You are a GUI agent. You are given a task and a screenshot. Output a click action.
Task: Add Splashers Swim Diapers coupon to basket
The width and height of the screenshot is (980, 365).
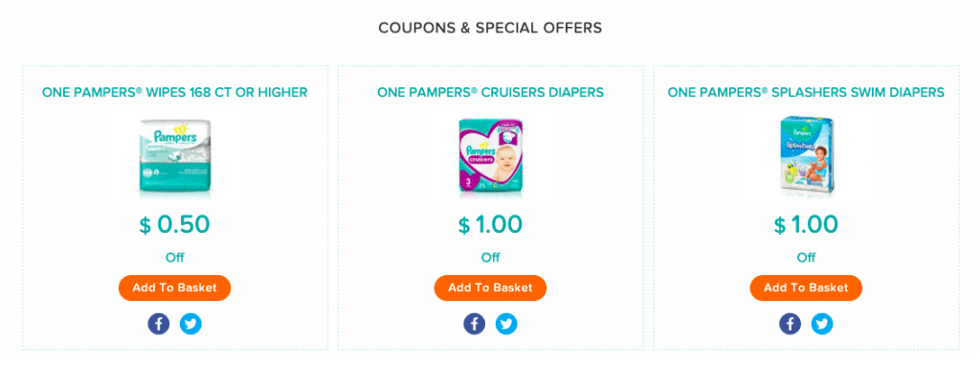[x=806, y=288]
